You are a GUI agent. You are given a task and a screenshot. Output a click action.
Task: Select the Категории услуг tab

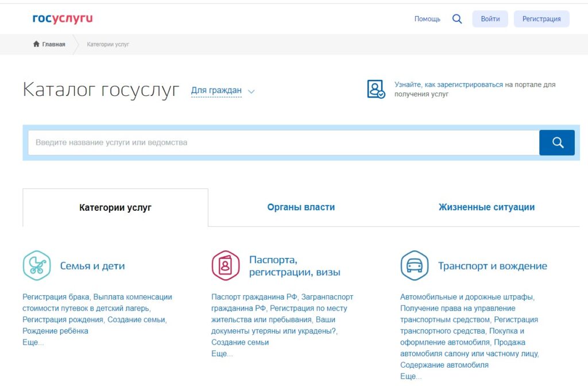115,207
